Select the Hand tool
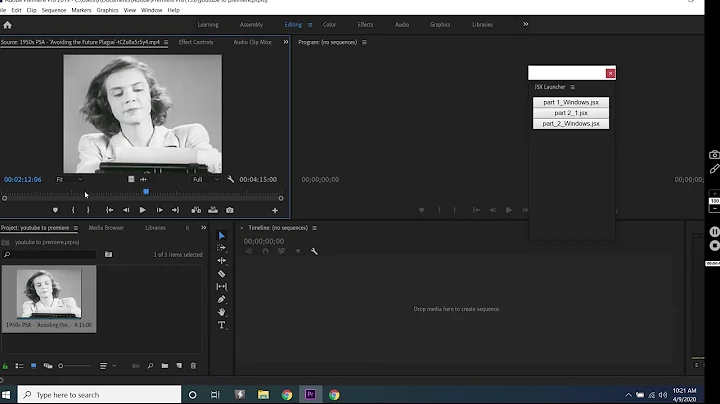 [x=221, y=312]
